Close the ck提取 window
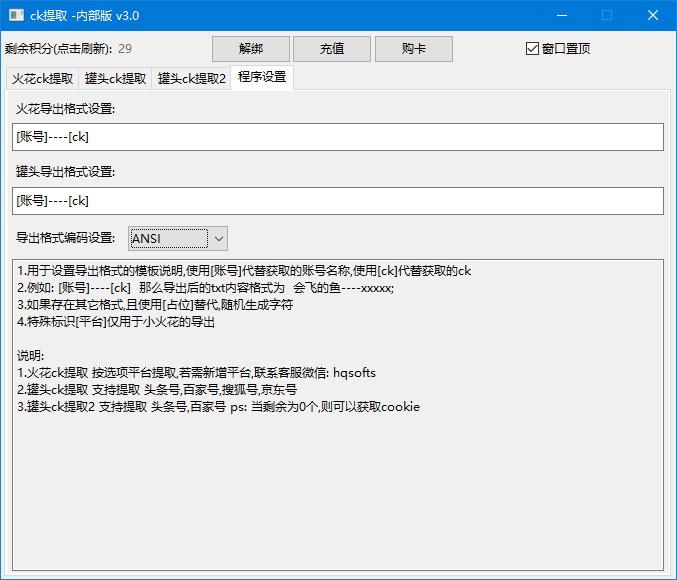This screenshot has height=580, width=677. click(652, 15)
